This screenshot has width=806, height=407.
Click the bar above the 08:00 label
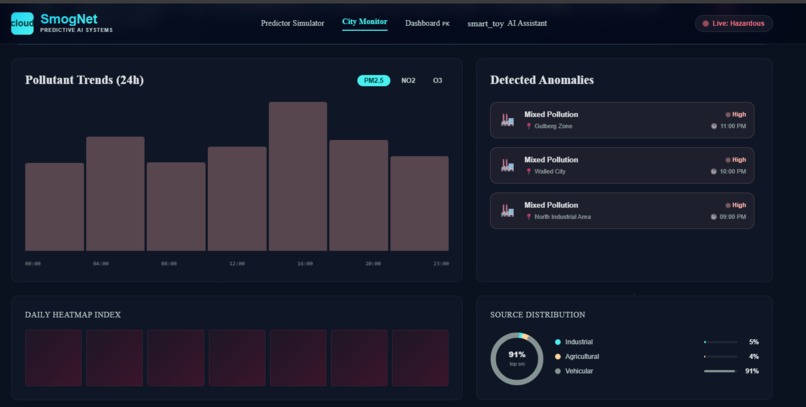(176, 207)
